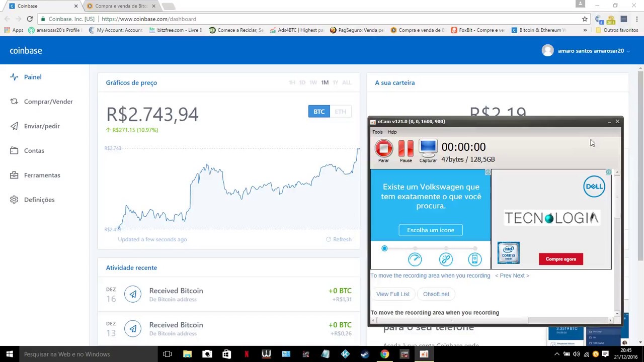Click the Volkswagen ad slider dot

click(x=384, y=249)
